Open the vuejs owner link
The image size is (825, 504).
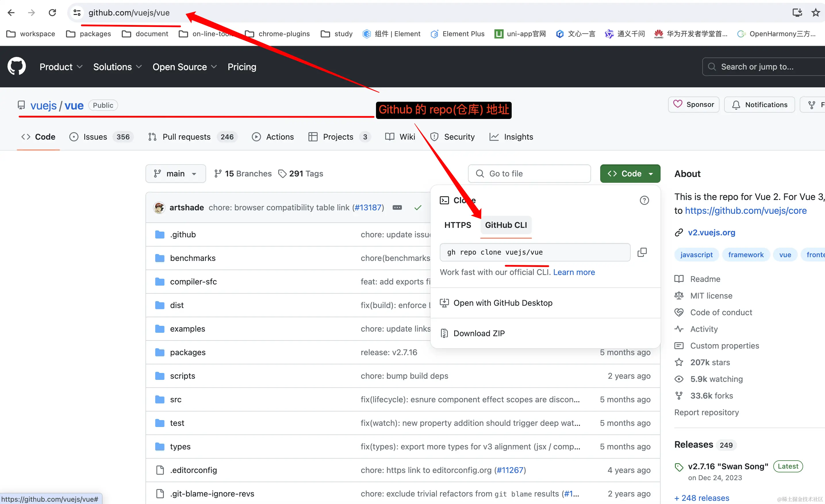pos(43,105)
